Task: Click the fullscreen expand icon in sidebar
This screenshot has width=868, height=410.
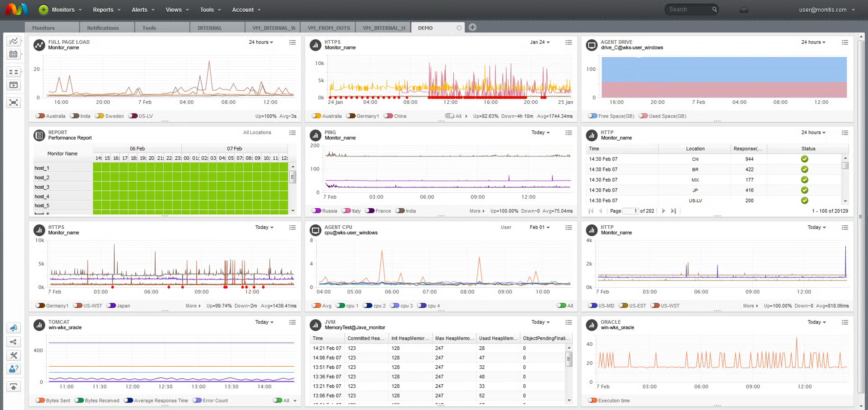Action: (14, 103)
